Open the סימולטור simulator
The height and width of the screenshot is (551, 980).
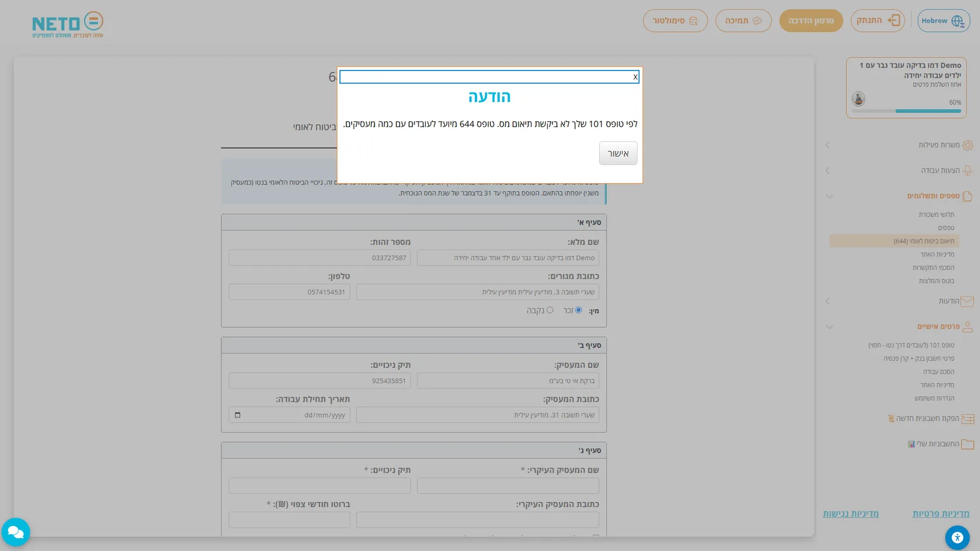pos(675,21)
